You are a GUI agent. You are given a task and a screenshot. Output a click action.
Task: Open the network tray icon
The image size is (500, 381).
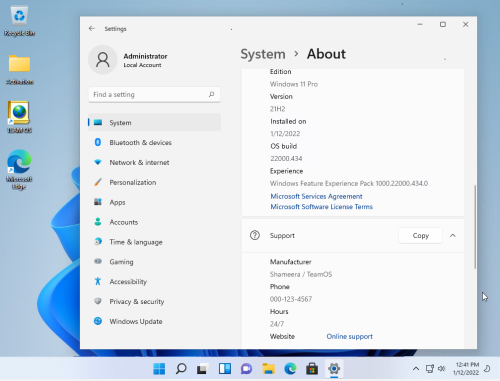coord(429,369)
